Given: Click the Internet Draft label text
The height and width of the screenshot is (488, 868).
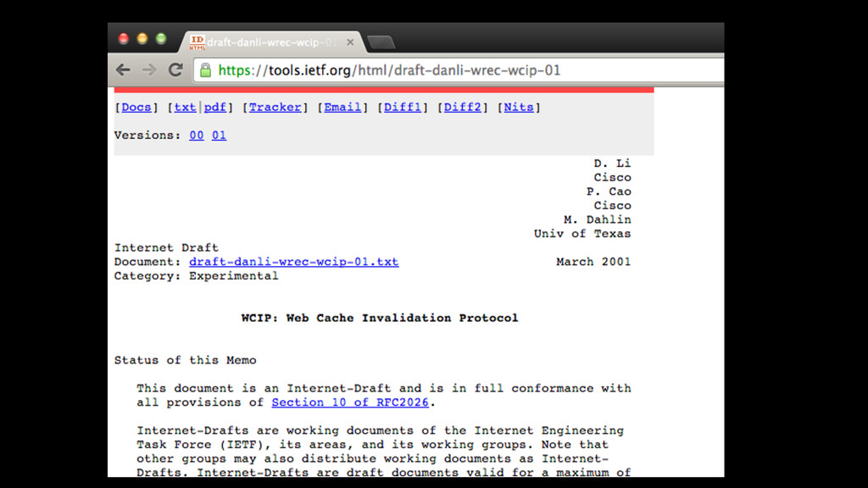Looking at the screenshot, I should tap(167, 248).
